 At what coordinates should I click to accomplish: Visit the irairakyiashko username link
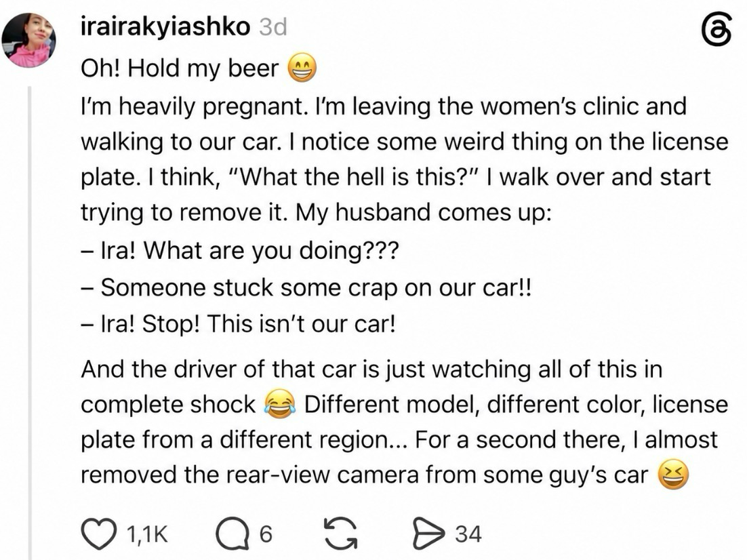point(165,26)
